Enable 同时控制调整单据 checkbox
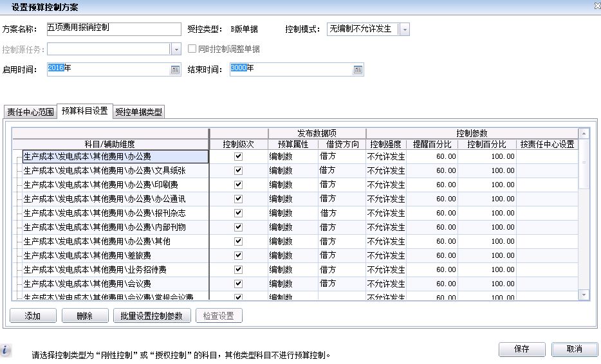Image resolution: width=601 pixels, height=364 pixels. point(192,49)
